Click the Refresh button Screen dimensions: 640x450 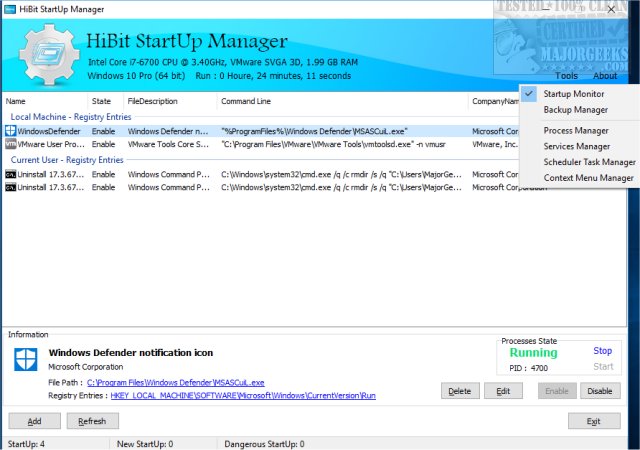pos(93,421)
